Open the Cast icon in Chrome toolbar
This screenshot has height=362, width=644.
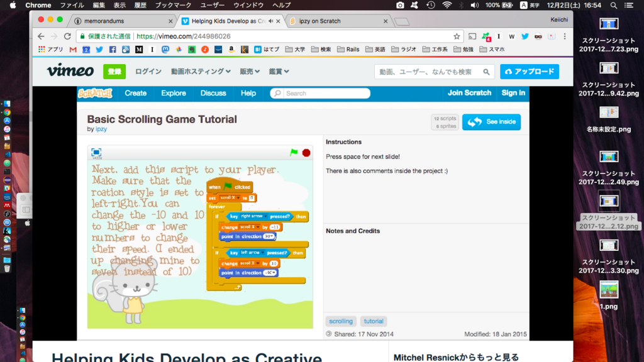472,36
